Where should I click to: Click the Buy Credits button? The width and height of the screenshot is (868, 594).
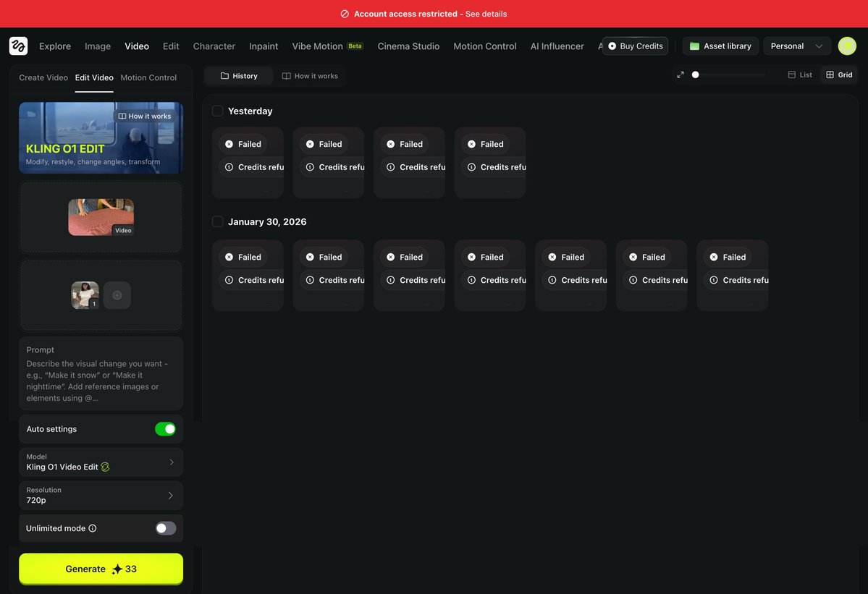coord(635,46)
